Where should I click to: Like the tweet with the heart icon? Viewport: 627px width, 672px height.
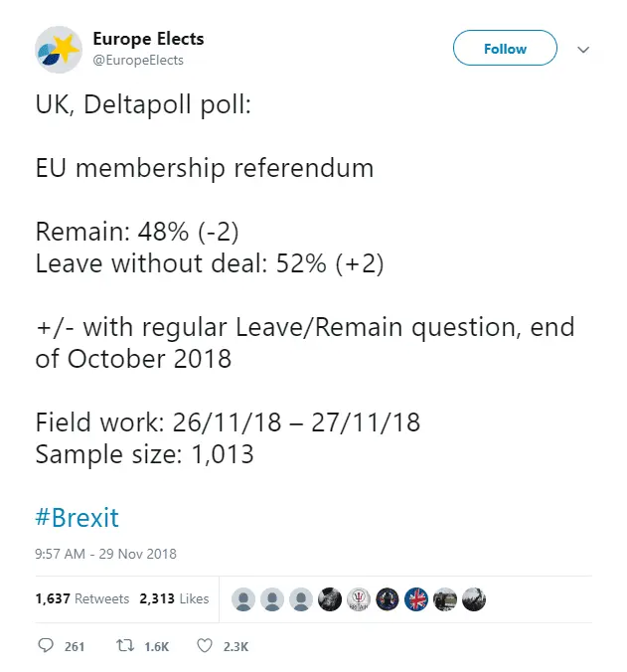pos(205,646)
